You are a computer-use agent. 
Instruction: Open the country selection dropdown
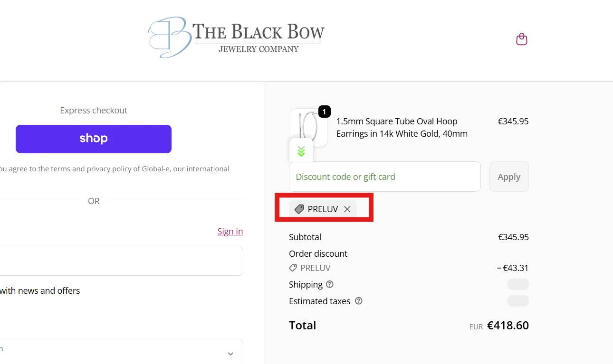(x=119, y=353)
